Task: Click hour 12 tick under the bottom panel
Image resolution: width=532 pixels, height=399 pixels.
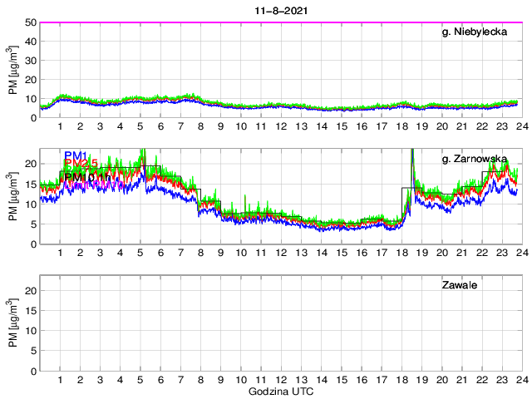Action: point(281,379)
